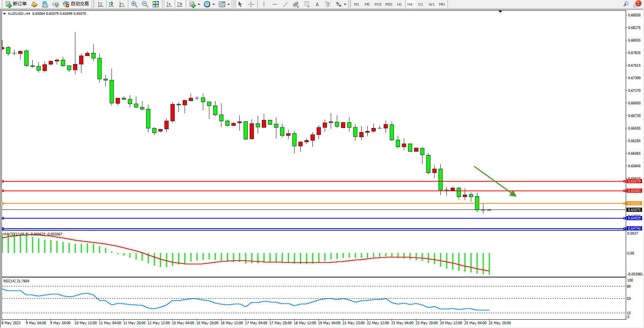Expand the periods clock dropdown arrow
Screen dimensions: 644x328
coord(214,5)
